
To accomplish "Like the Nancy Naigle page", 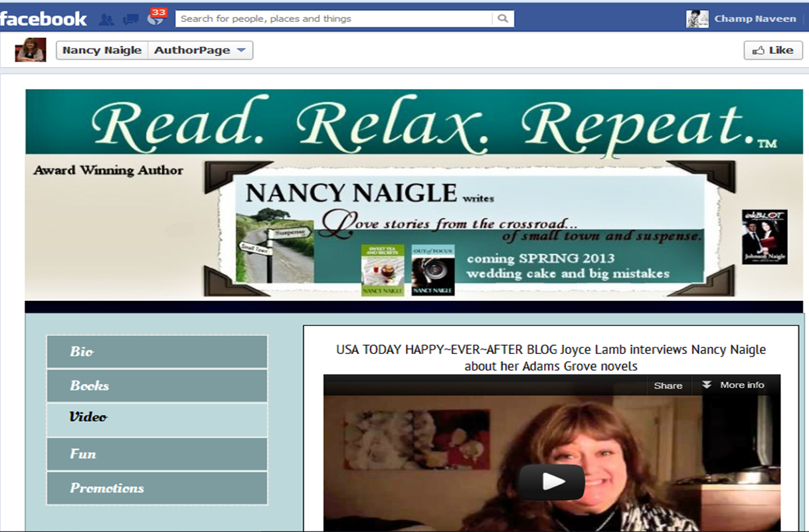I will 773,50.
